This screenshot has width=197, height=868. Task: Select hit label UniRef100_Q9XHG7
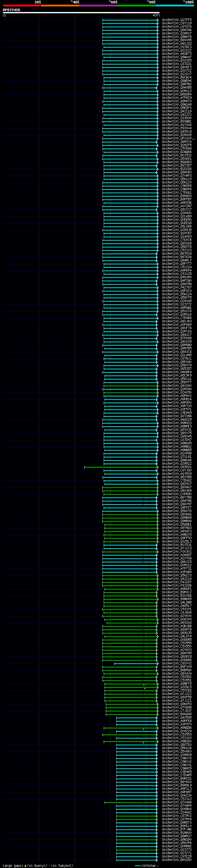[x=176, y=487]
